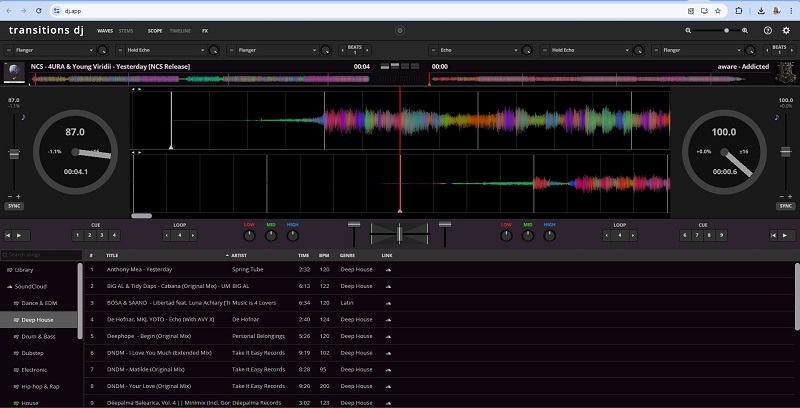Select the TIMELINE tab
Screen dimensions: 800x408
(x=180, y=31)
